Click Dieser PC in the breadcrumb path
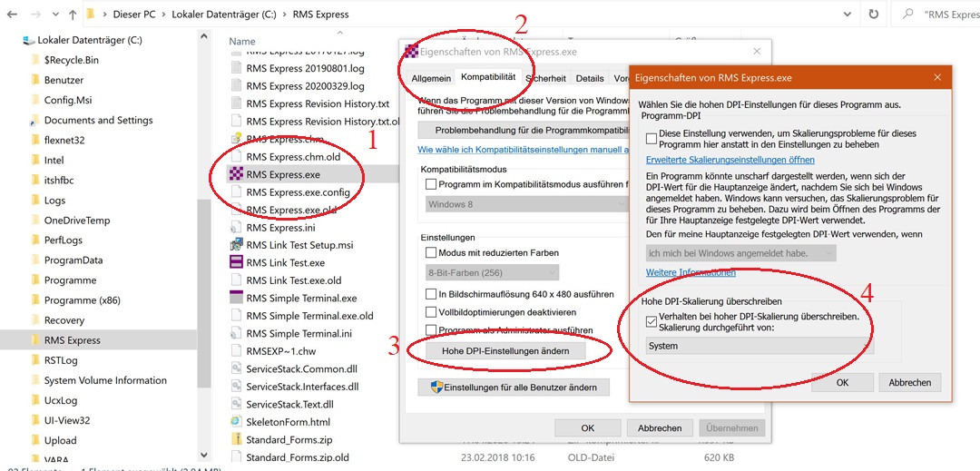Viewport: 980px width, 471px height. (x=135, y=14)
